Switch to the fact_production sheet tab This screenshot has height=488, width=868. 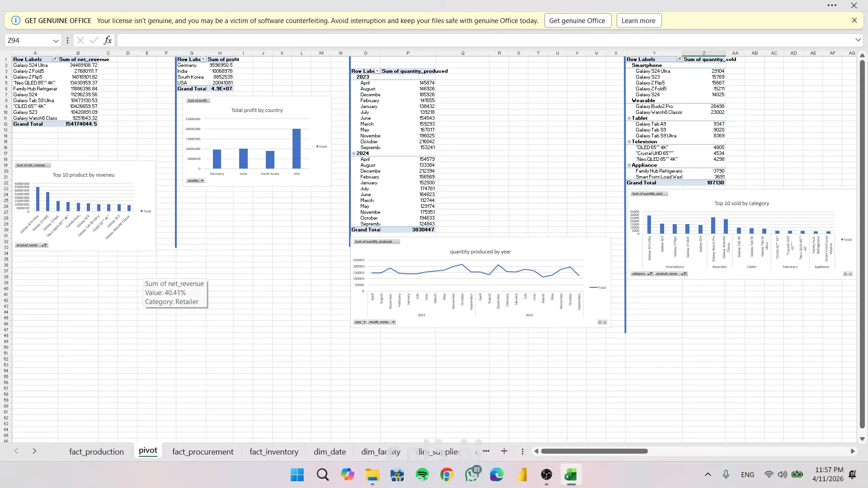pos(96,451)
